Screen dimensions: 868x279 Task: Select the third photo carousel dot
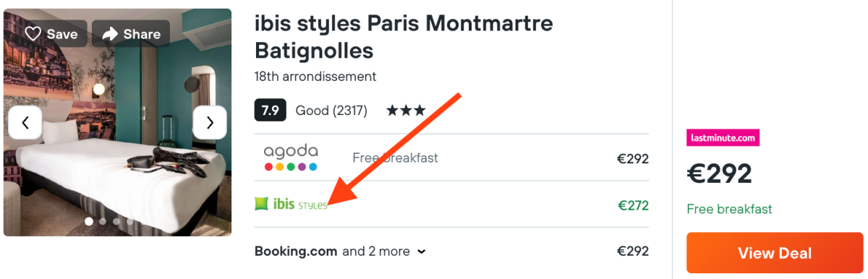pyautogui.click(x=116, y=221)
